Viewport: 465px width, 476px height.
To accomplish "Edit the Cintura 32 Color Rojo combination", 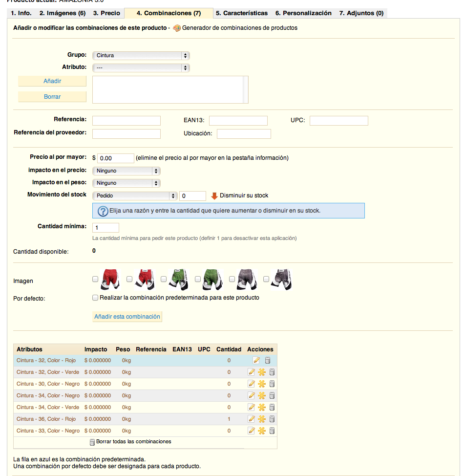I will [x=256, y=360].
